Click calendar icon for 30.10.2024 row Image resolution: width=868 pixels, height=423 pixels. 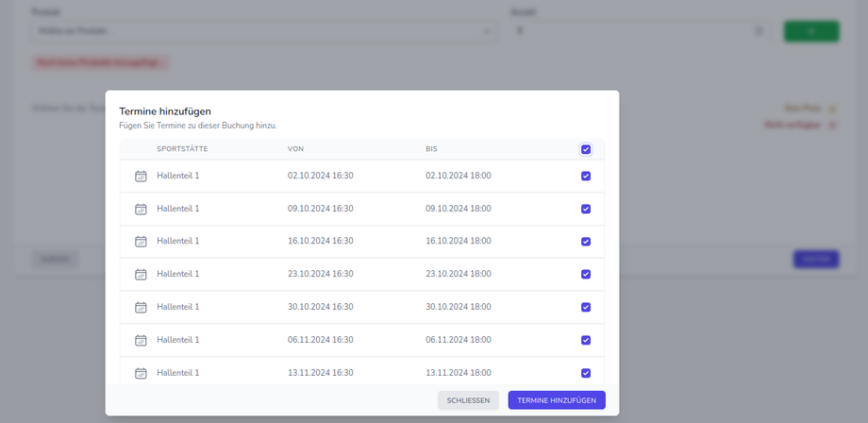pos(141,307)
